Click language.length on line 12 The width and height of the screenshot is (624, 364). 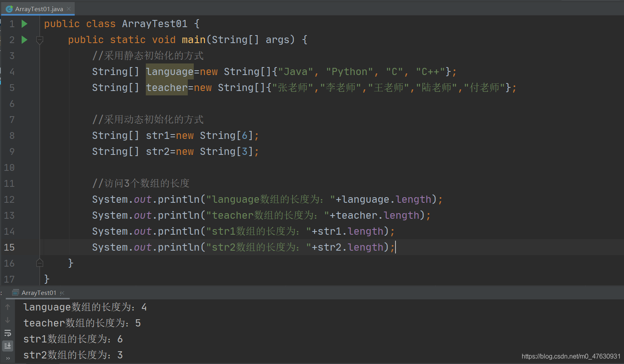pyautogui.click(x=387, y=200)
